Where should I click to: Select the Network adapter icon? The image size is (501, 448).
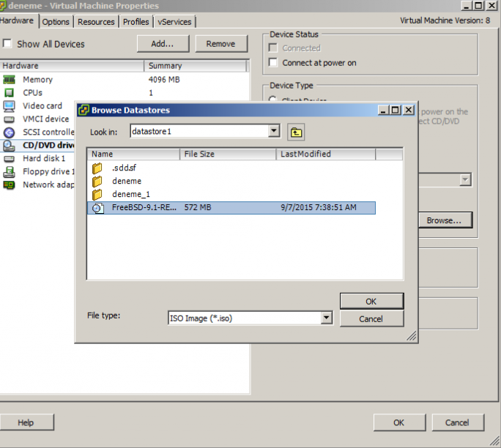coord(9,185)
